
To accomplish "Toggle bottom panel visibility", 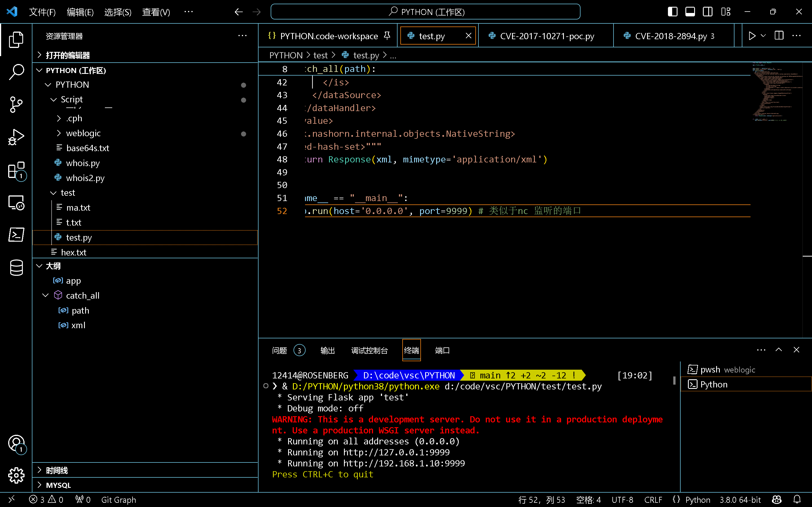I will coord(690,12).
